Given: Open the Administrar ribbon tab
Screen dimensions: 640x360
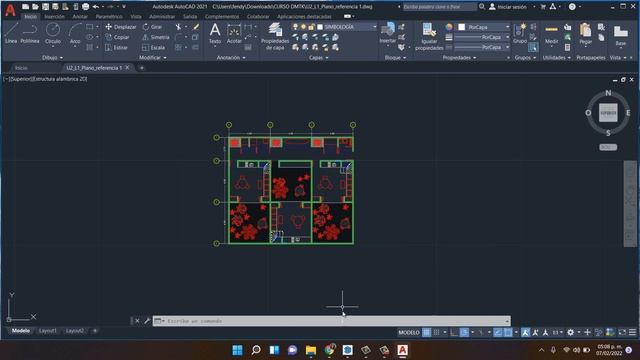Looking at the screenshot, I should pos(162,16).
